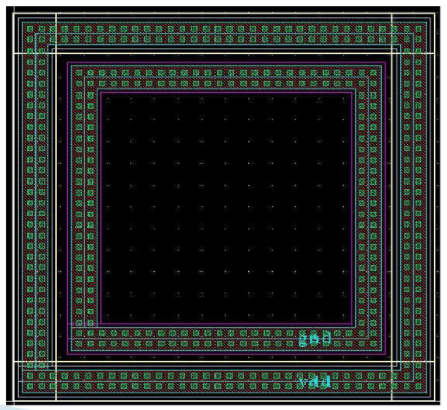Click the empty black center of layout
The width and height of the screenshot is (447, 410).
(x=226, y=208)
